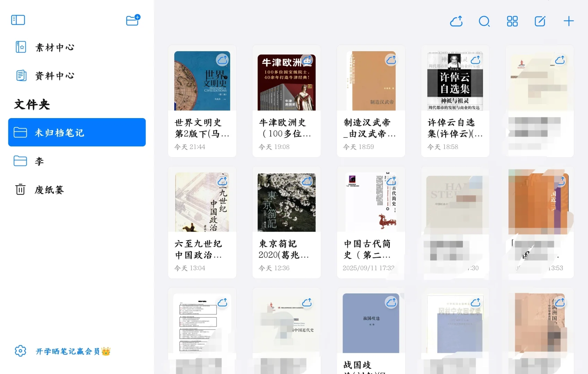Tap the 开学晒笔记赢会员 promotion link

(x=73, y=351)
